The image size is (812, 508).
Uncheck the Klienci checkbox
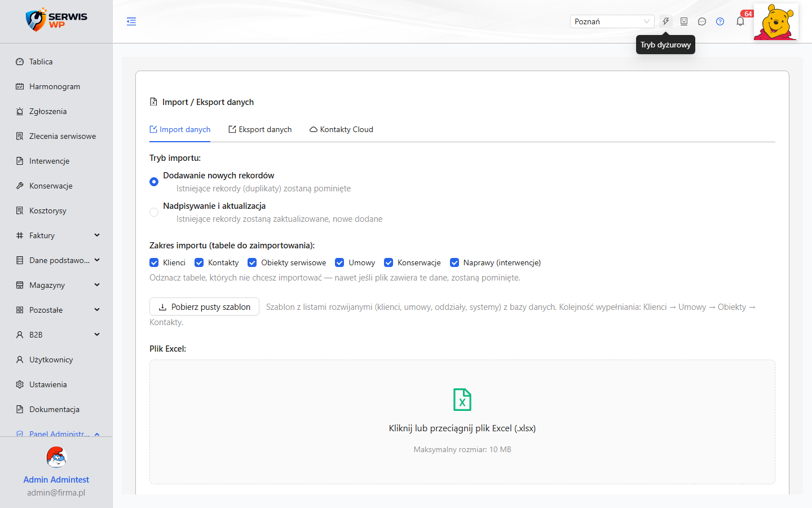point(154,262)
